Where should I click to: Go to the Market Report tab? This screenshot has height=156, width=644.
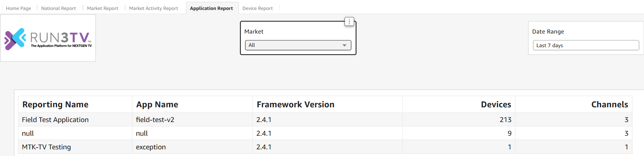102,8
